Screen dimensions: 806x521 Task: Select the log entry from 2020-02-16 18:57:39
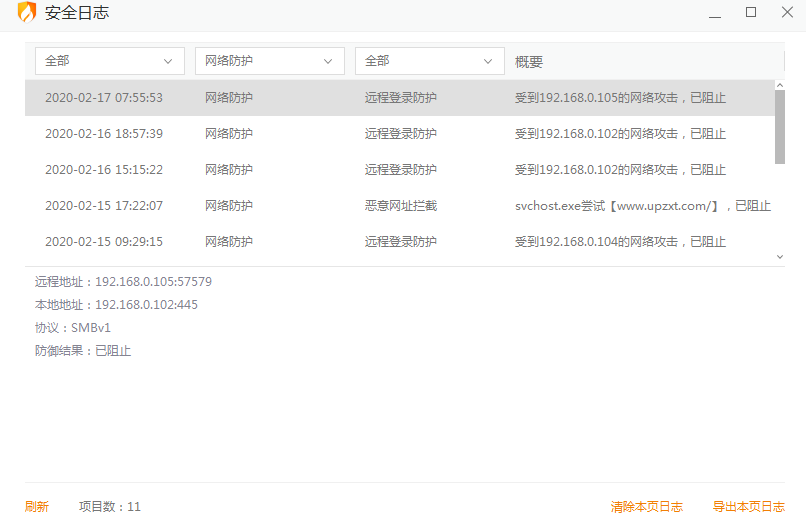(x=400, y=134)
